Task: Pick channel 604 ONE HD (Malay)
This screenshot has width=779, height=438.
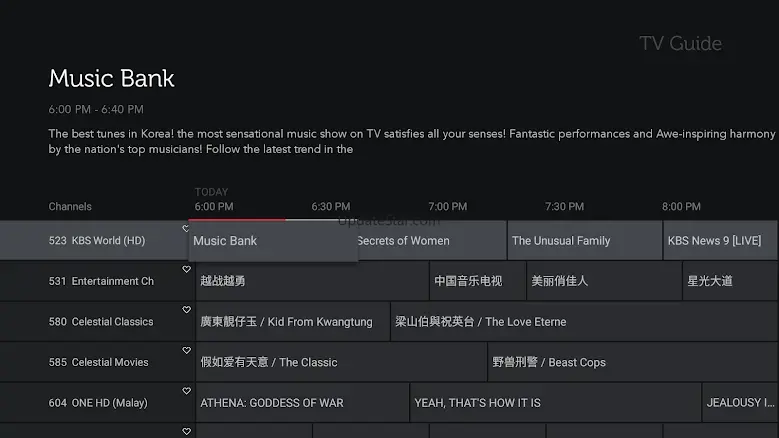Action: coord(98,403)
